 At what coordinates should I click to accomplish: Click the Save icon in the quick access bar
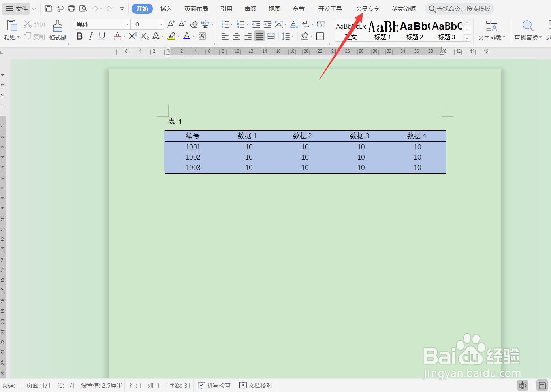pos(49,8)
